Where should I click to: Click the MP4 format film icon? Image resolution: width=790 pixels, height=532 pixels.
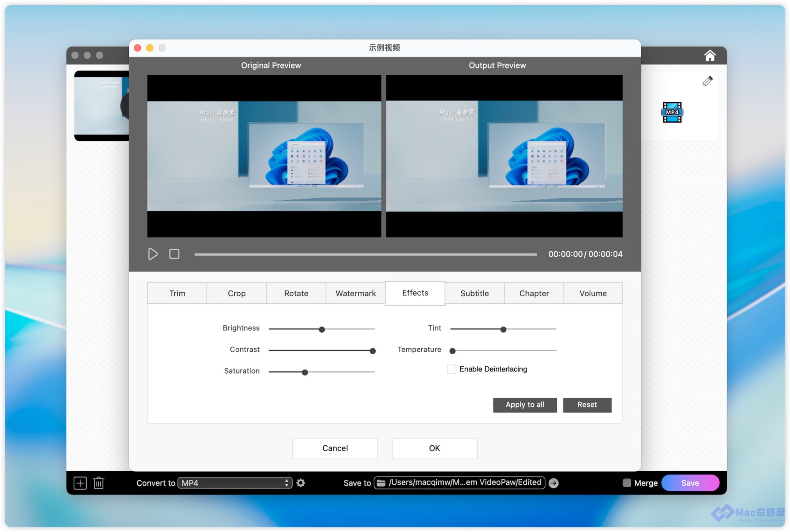[x=672, y=112]
